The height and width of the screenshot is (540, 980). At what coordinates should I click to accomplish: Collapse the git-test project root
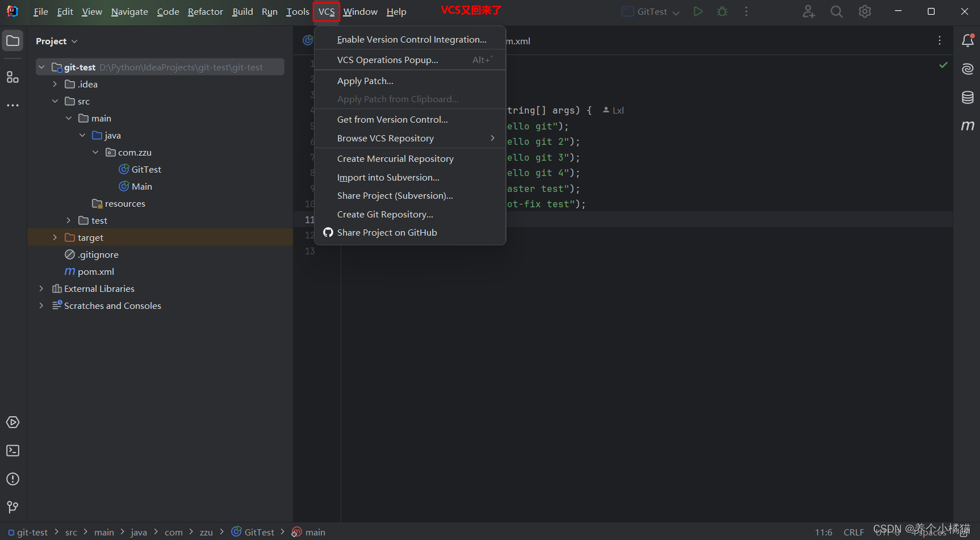click(41, 67)
